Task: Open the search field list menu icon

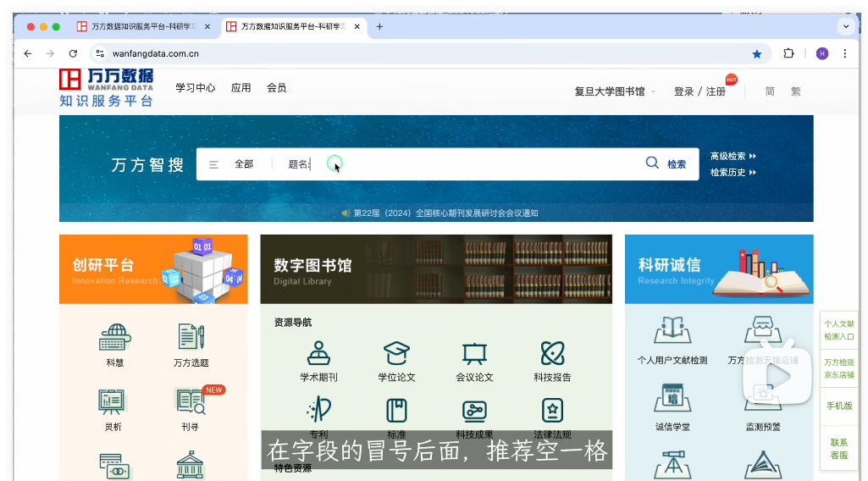Action: pyautogui.click(x=213, y=164)
